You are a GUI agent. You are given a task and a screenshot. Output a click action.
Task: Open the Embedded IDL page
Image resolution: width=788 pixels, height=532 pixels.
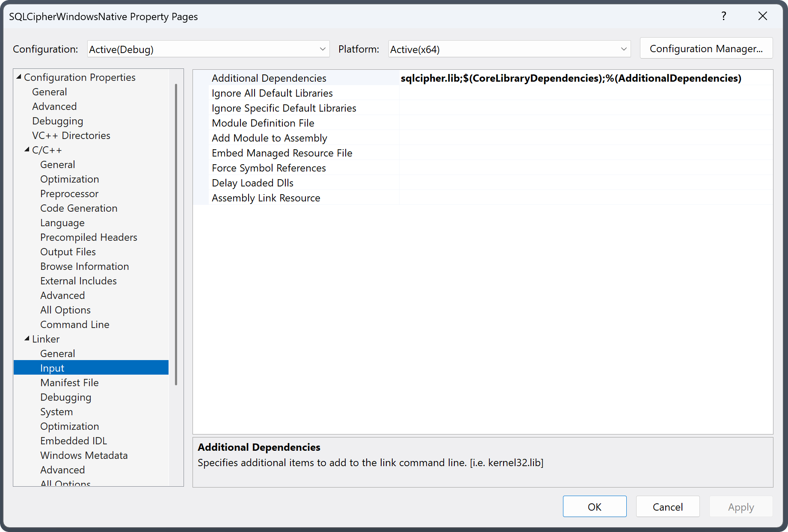tap(74, 441)
